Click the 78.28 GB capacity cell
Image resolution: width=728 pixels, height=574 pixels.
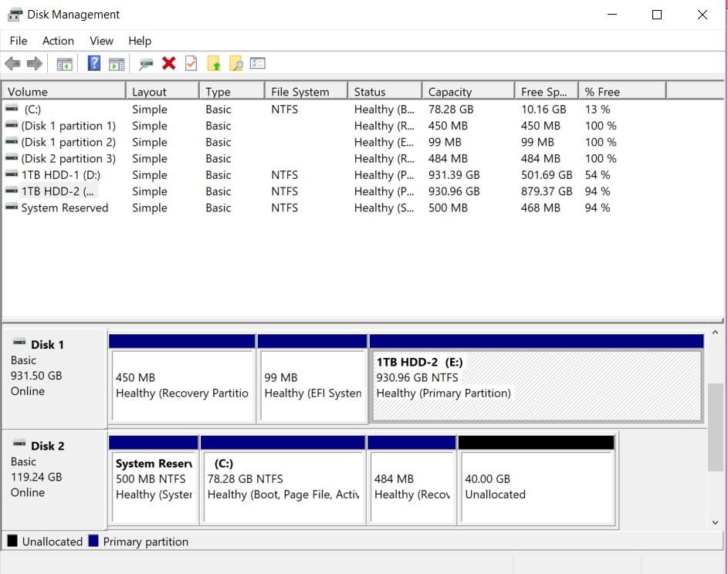[x=451, y=109]
